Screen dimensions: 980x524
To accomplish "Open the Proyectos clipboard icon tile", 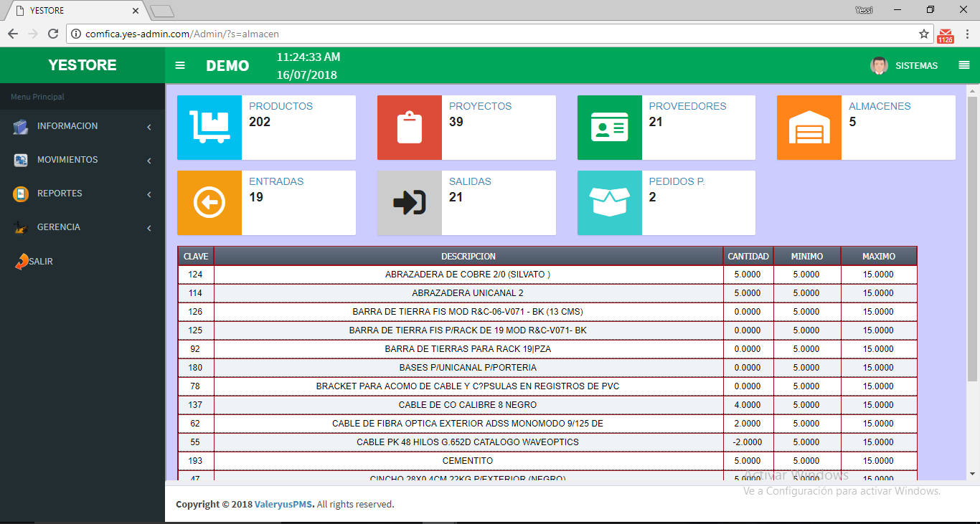I will [410, 128].
